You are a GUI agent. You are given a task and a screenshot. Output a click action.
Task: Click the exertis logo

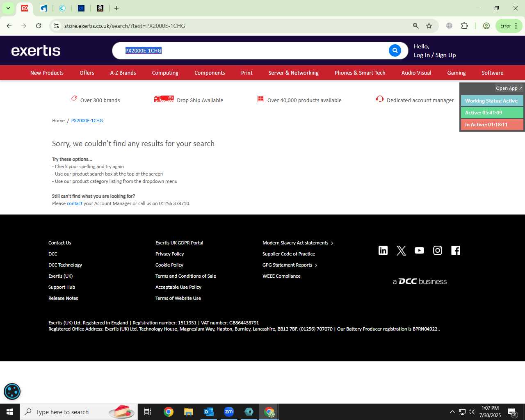coord(36,50)
